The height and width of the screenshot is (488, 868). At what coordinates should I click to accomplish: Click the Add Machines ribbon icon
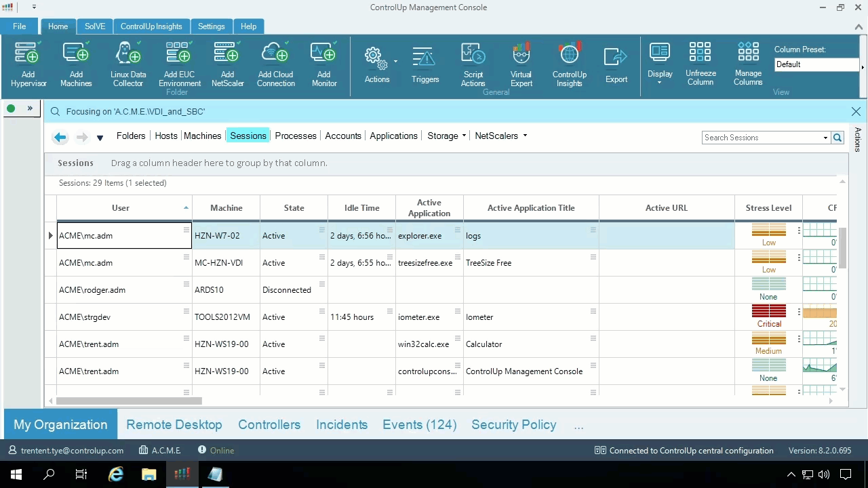pos(76,64)
